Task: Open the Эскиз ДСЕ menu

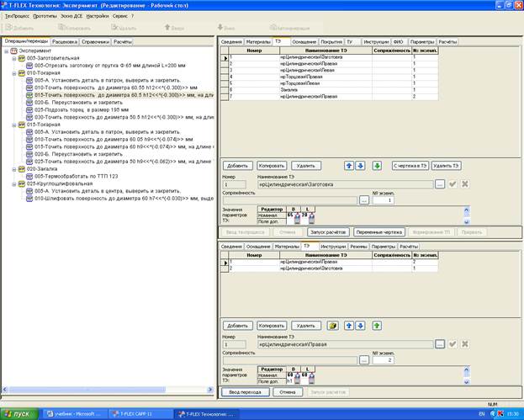Action: [71, 16]
